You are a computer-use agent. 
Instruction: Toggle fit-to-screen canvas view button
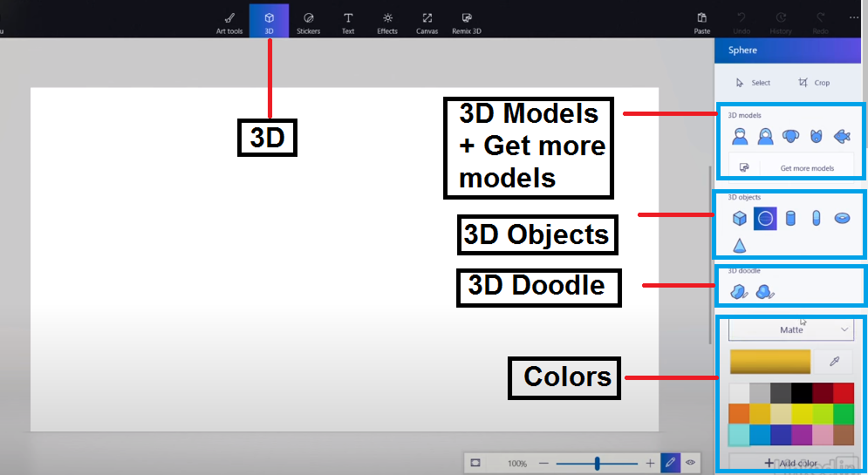tap(475, 463)
